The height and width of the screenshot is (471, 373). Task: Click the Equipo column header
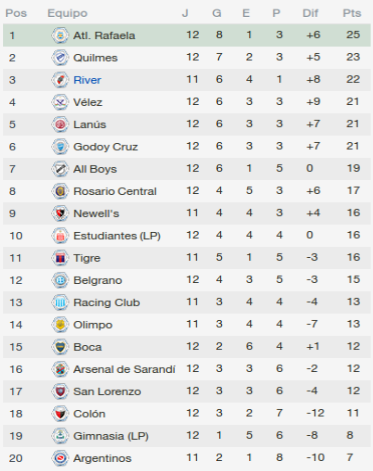67,13
